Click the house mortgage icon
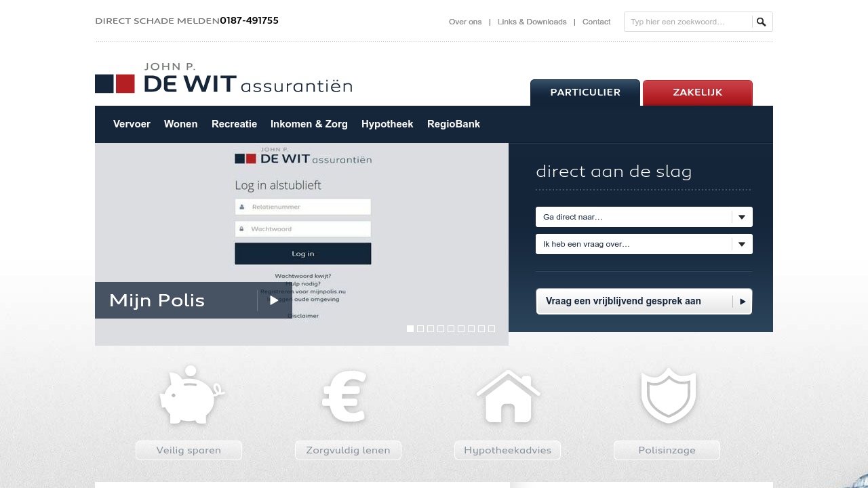This screenshot has width=868, height=488. point(508,397)
